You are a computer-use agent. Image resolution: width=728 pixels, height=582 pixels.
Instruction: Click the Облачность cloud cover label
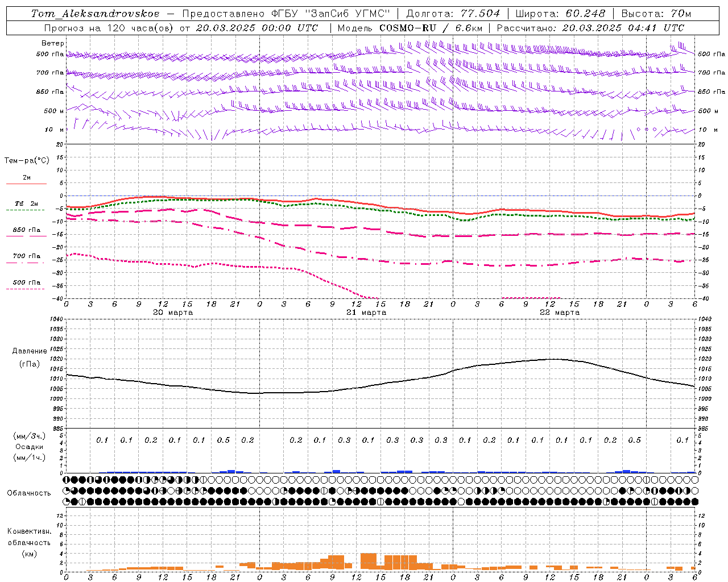[x=29, y=493]
